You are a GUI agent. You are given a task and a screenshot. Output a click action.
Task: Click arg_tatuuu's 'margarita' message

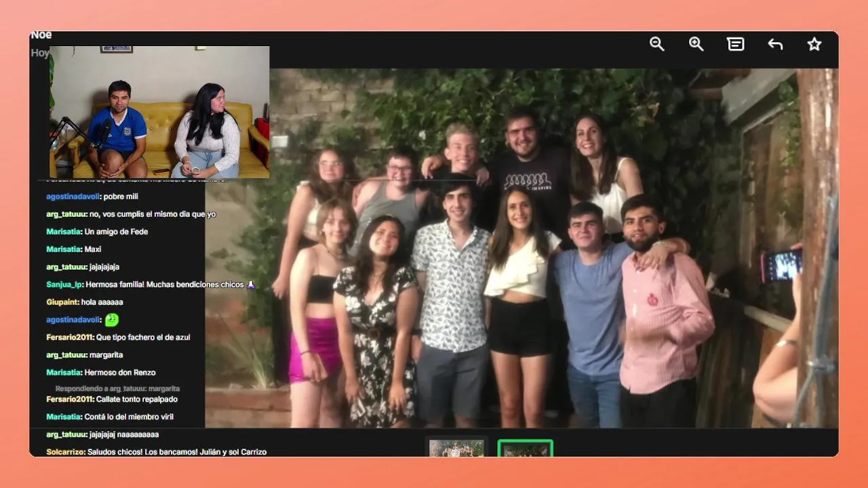click(x=106, y=355)
